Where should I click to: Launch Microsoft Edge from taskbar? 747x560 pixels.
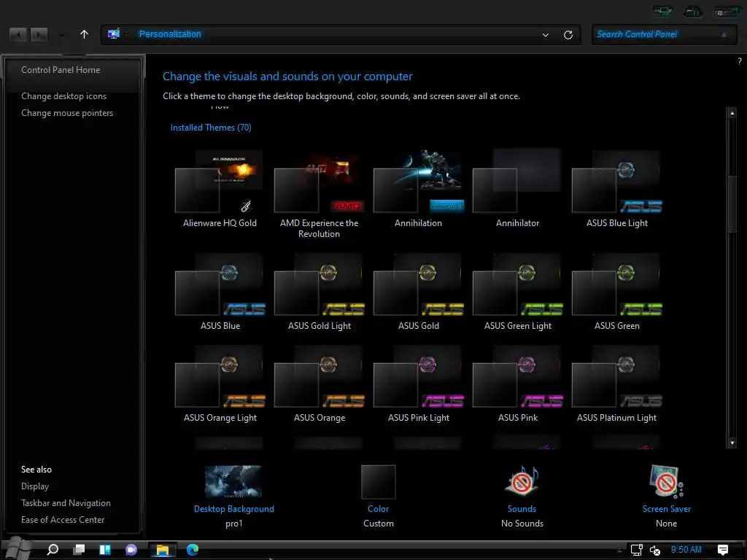[193, 550]
